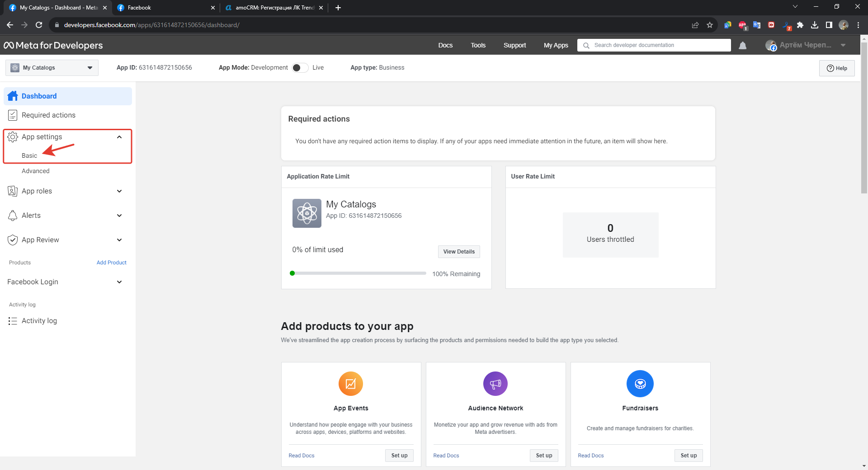Click the Meta for Developers logo
This screenshot has height=470, width=868.
pyautogui.click(x=53, y=46)
